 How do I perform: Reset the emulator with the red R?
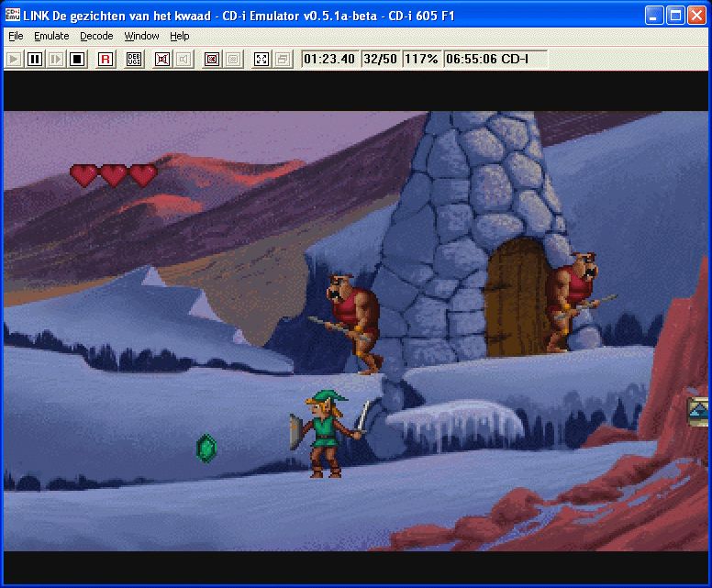[x=106, y=59]
